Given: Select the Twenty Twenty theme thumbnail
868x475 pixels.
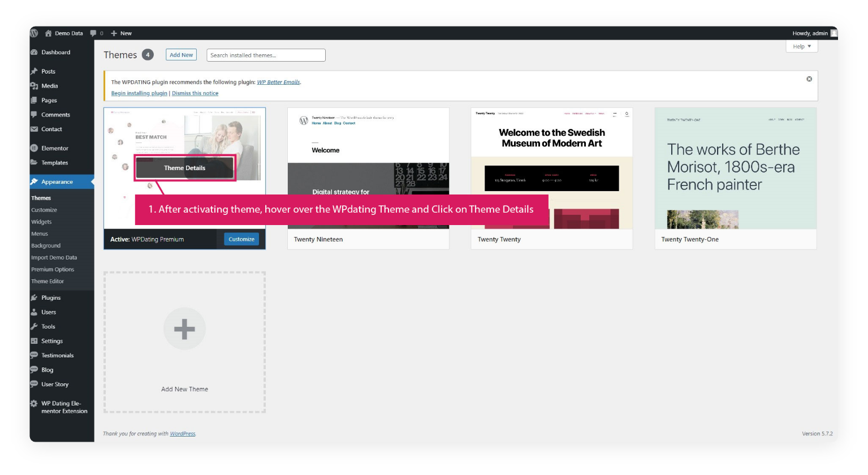Looking at the screenshot, I should [552, 168].
